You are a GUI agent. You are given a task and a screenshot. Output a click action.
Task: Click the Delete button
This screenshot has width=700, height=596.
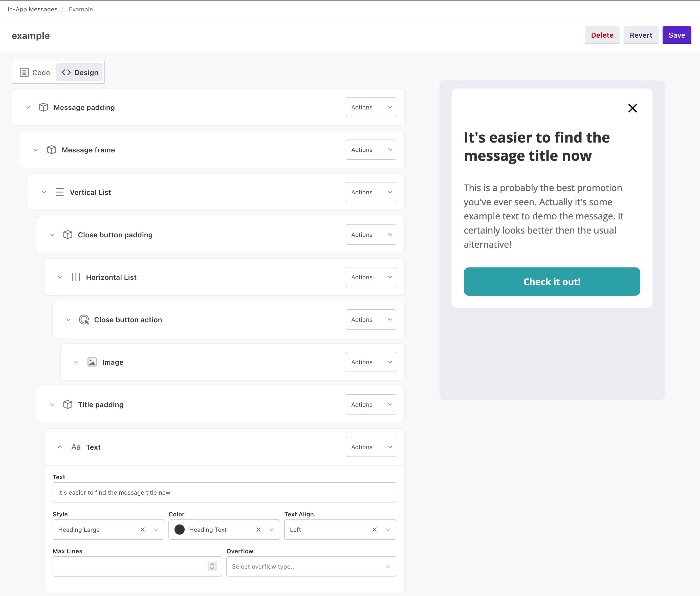(x=602, y=34)
